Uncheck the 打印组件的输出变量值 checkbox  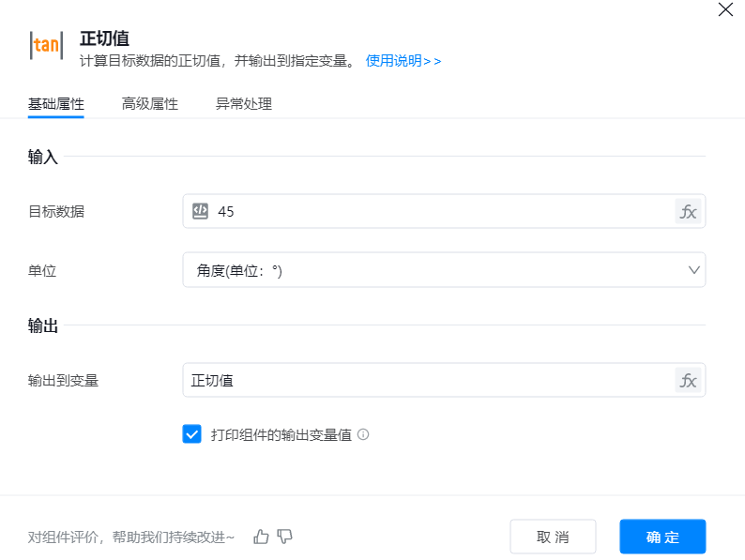point(191,433)
